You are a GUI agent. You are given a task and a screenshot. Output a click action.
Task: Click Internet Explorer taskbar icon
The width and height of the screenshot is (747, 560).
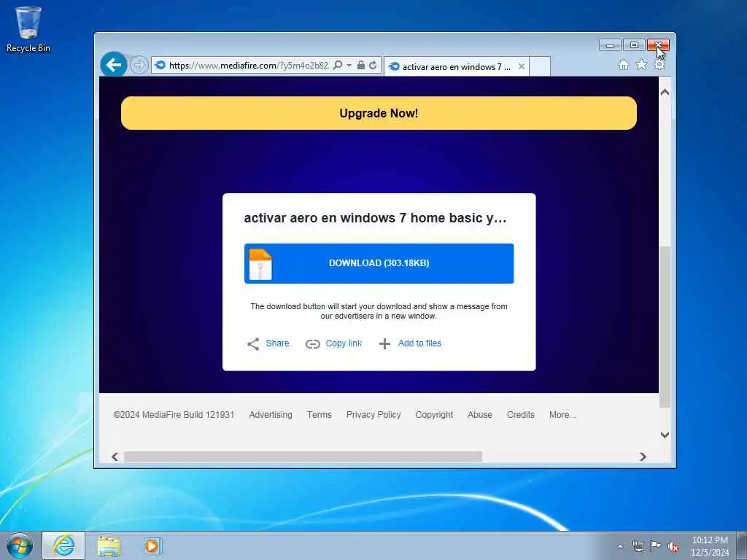(x=64, y=545)
